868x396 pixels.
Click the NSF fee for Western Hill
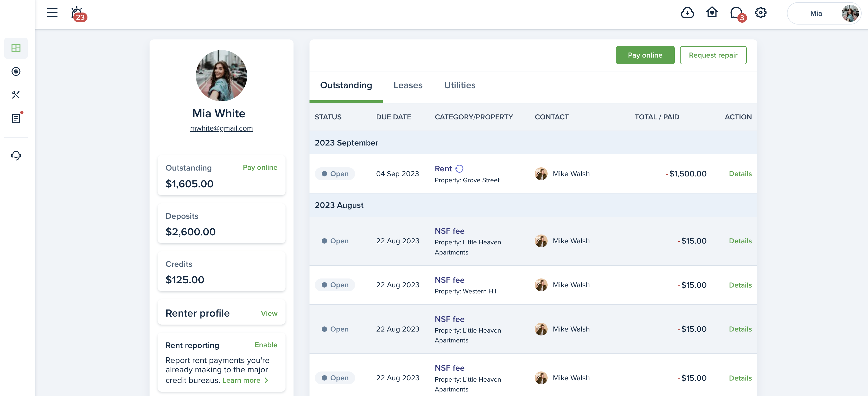(449, 280)
